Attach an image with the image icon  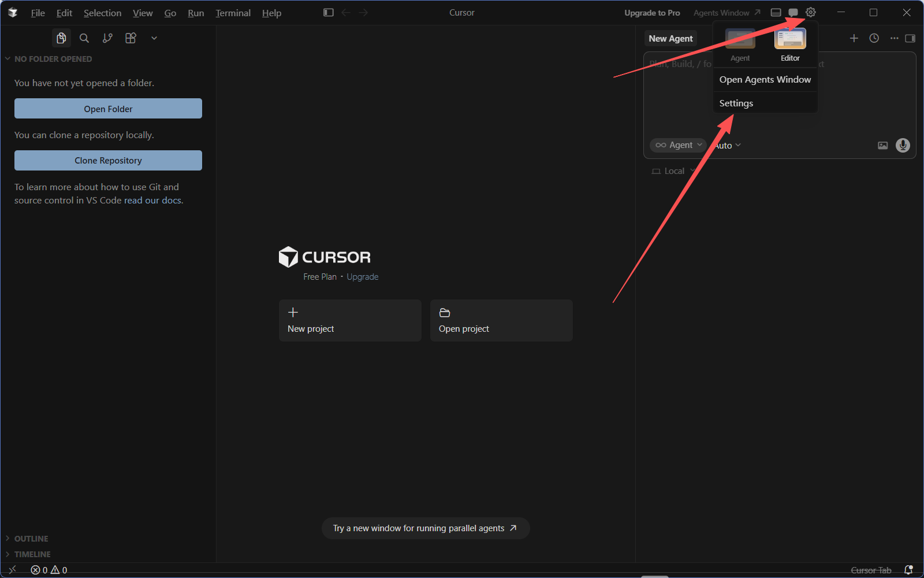883,146
